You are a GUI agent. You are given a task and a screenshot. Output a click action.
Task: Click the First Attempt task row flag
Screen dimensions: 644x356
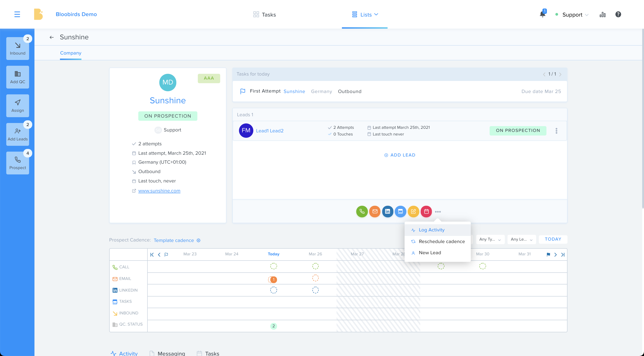(243, 91)
